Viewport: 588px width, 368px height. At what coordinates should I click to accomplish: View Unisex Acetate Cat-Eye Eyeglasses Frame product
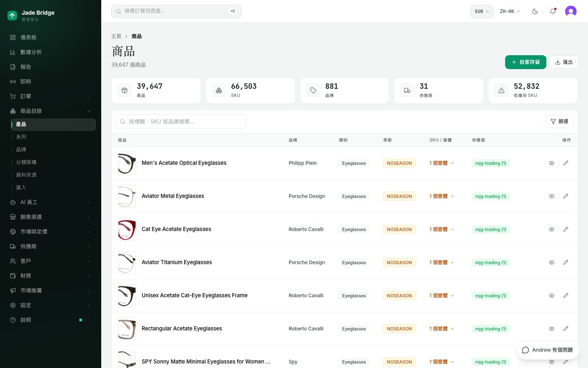coord(552,296)
